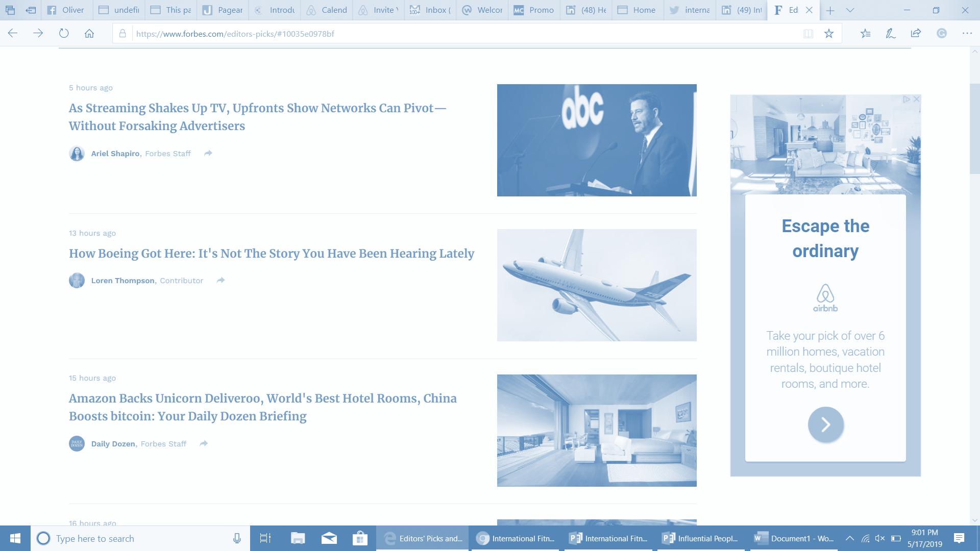
Task: Show hidden system tray icons
Action: click(x=850, y=538)
